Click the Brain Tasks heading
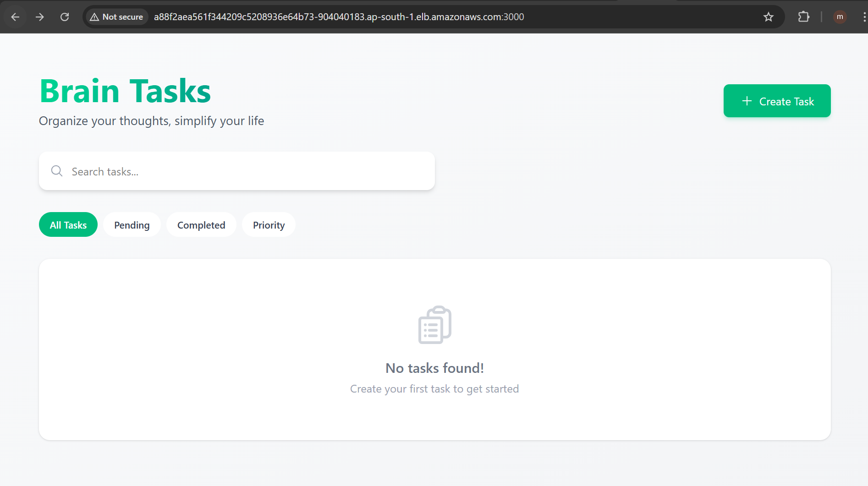This screenshot has height=486, width=868. pos(125,91)
